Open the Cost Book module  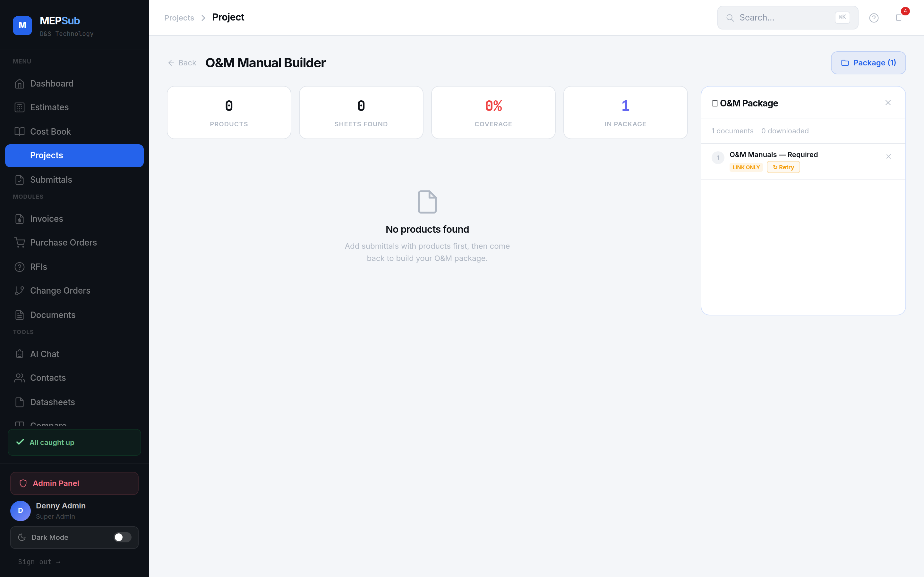[x=50, y=131]
